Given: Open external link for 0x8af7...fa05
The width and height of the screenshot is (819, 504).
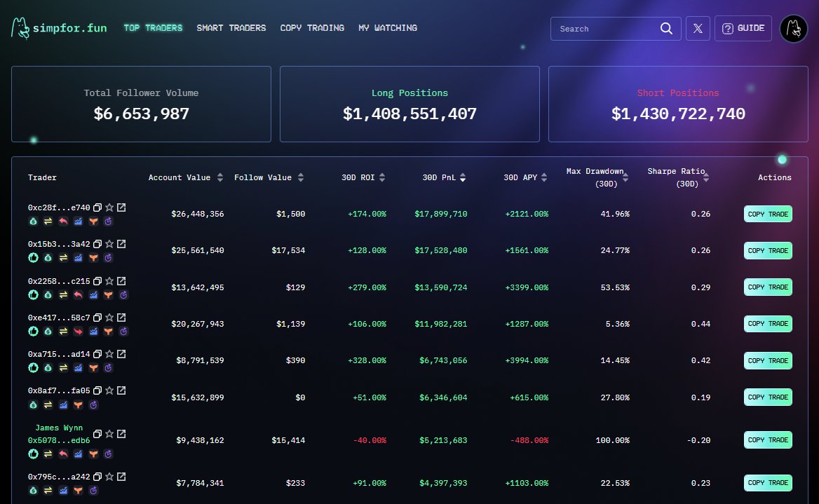Looking at the screenshot, I should coord(121,390).
